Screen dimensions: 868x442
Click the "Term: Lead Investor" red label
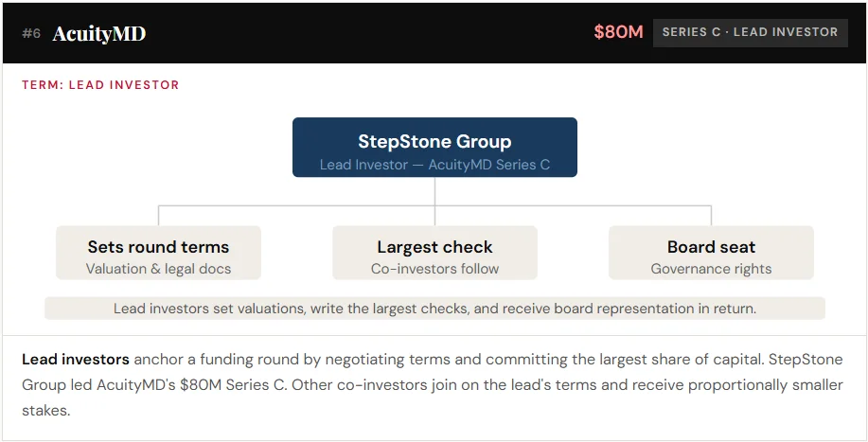[100, 85]
